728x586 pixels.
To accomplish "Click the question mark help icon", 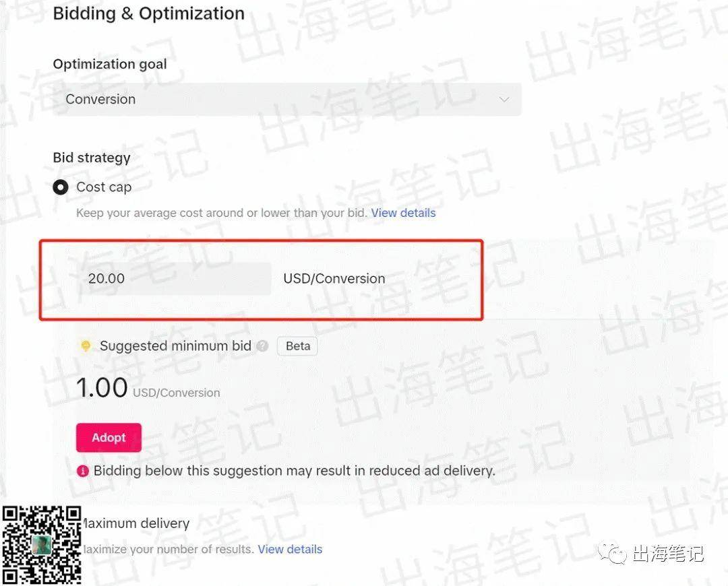I will click(262, 346).
